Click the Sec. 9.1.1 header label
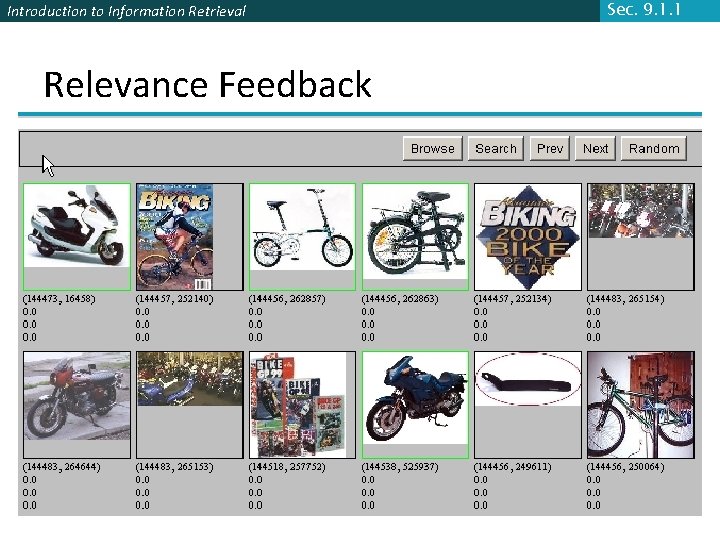Image resolution: width=720 pixels, height=540 pixels. coord(644,10)
